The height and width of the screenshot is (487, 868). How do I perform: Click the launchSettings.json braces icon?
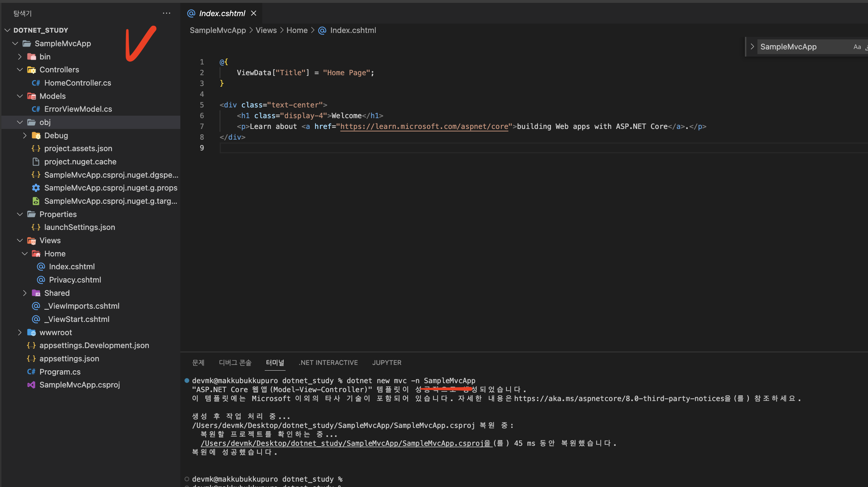[x=36, y=227]
